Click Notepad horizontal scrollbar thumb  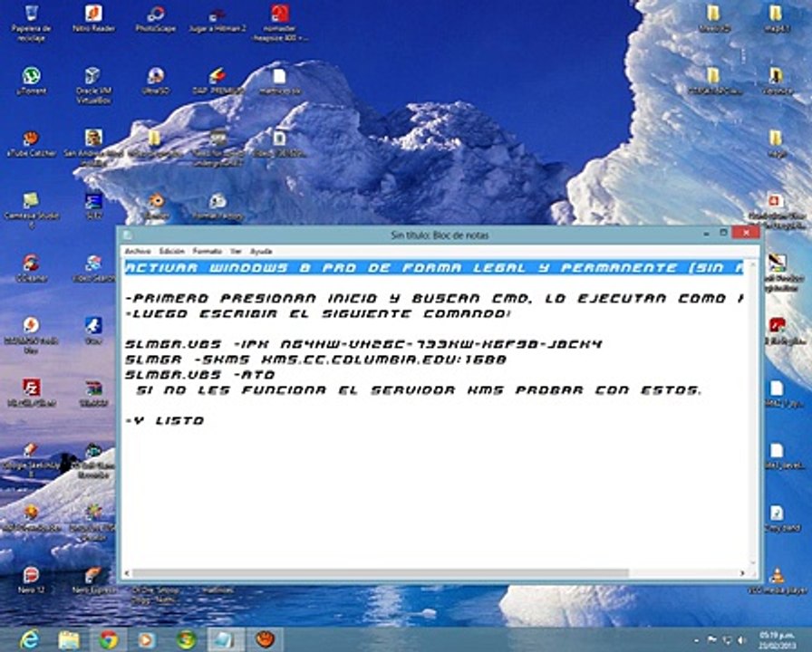pos(380,573)
